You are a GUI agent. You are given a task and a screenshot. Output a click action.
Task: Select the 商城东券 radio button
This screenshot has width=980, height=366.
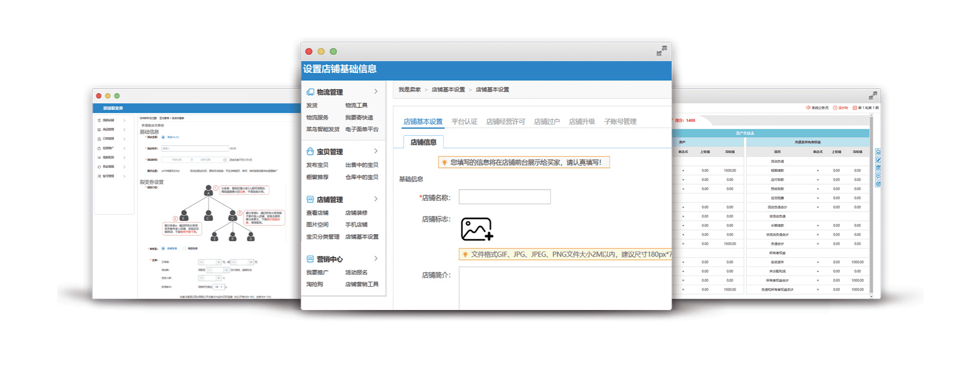[163, 248]
